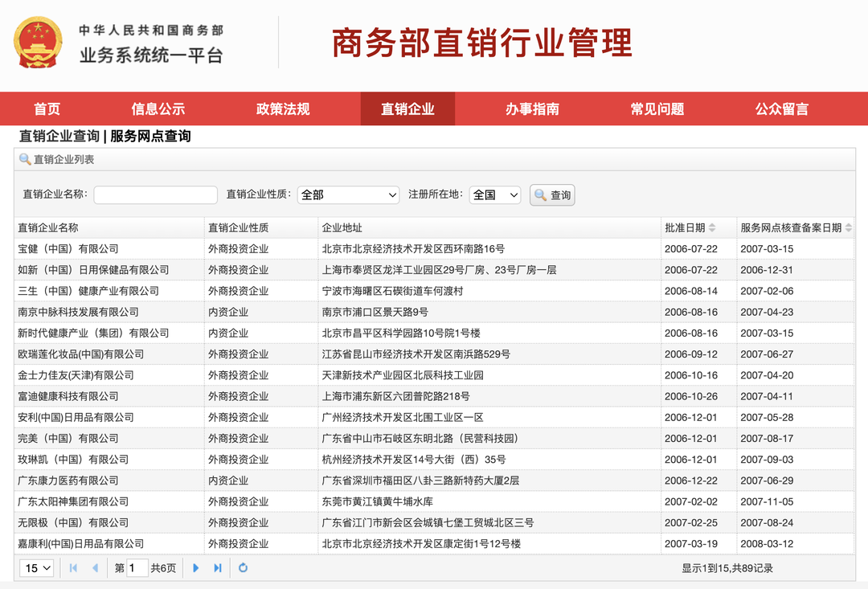Click address 上海市浦东新区六团普陀路218号

(x=395, y=396)
